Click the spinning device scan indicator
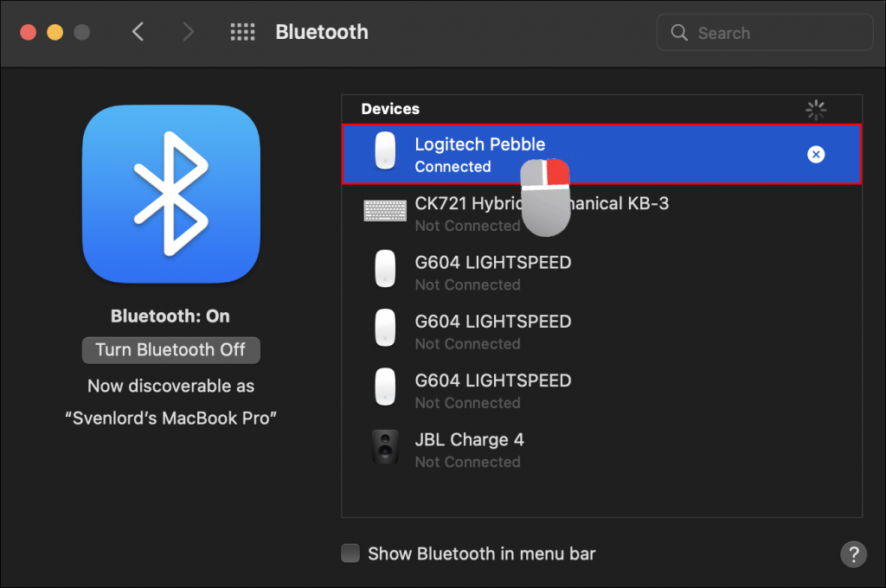Viewport: 886px width, 588px height. [816, 110]
